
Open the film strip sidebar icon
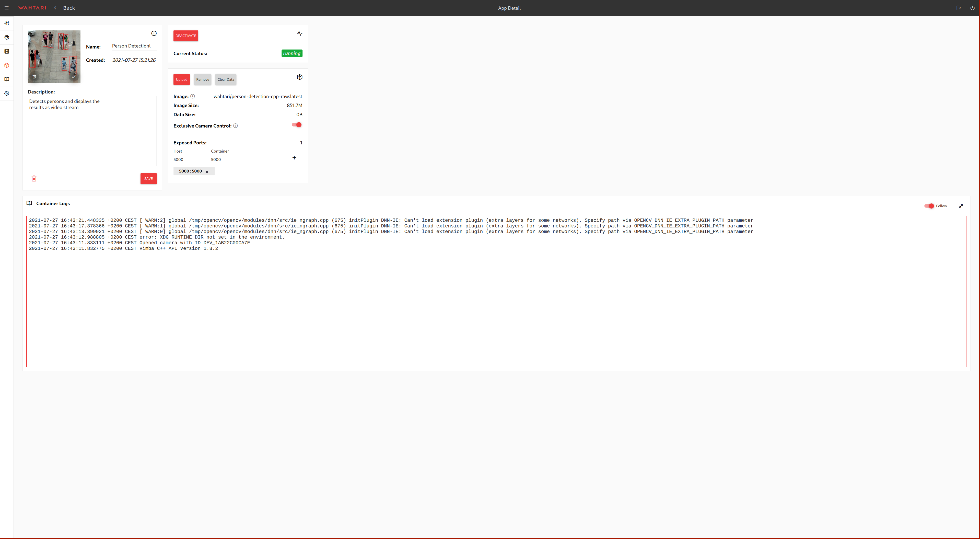point(7,51)
